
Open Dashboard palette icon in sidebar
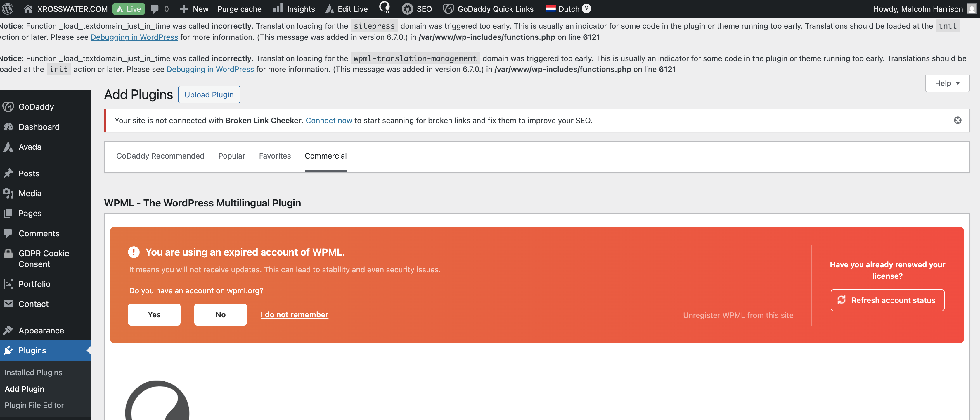pos(8,127)
